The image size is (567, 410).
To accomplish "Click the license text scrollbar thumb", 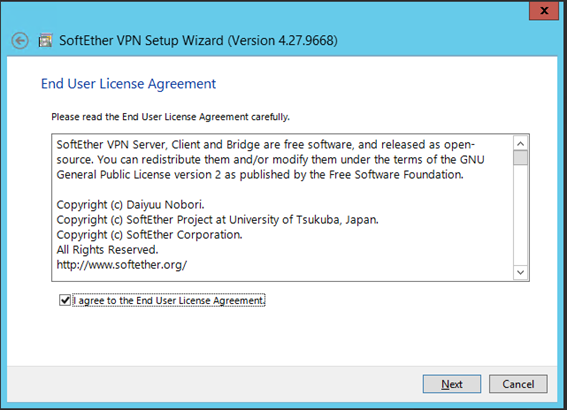I will click(520, 158).
